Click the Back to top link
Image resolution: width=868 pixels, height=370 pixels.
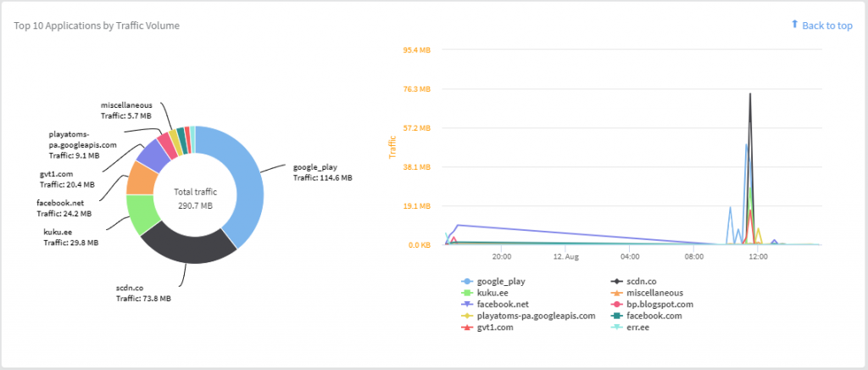click(826, 25)
